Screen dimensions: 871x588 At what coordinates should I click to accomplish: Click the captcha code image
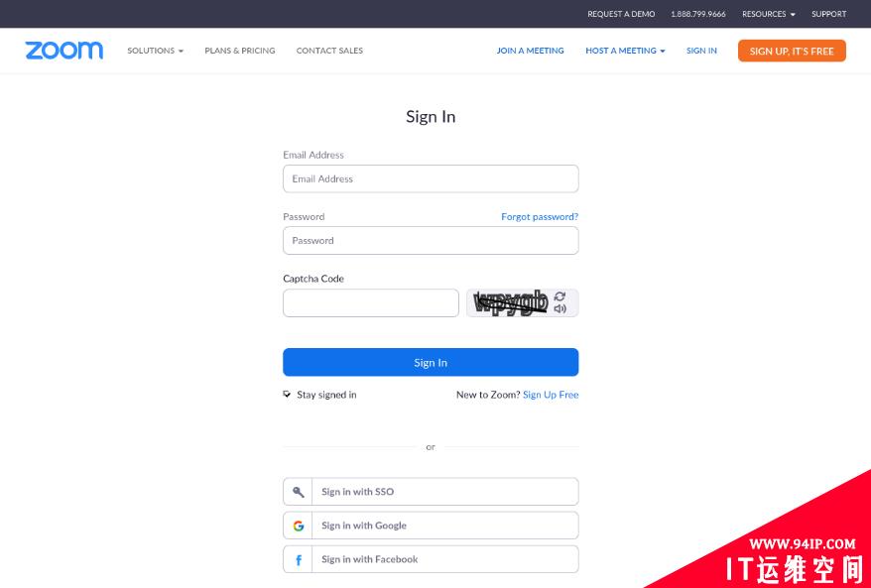pyautogui.click(x=511, y=303)
